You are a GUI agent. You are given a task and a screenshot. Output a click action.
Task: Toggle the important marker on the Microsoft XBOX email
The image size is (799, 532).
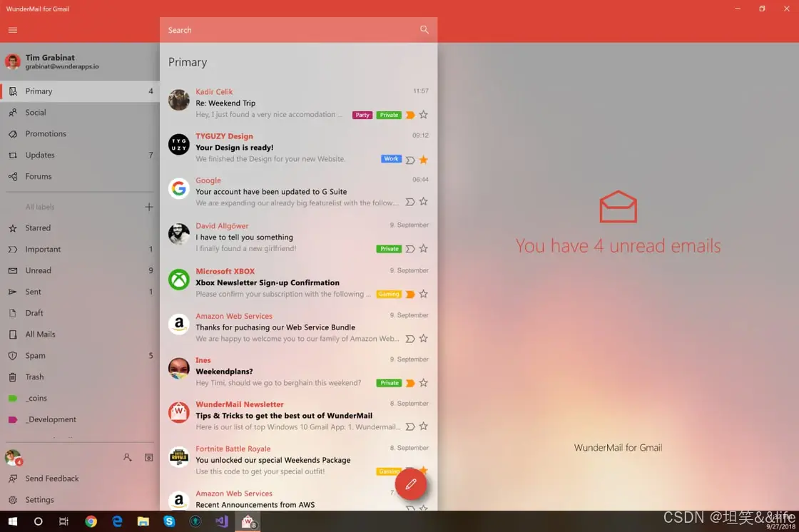coord(409,295)
